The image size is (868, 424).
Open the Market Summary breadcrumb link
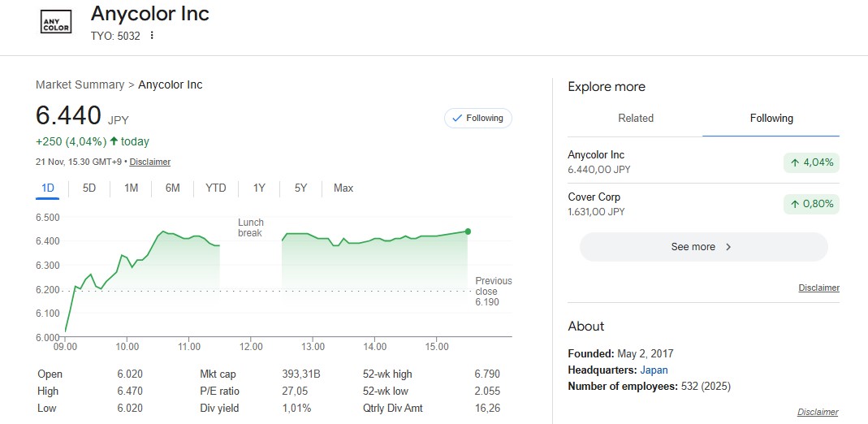point(80,84)
